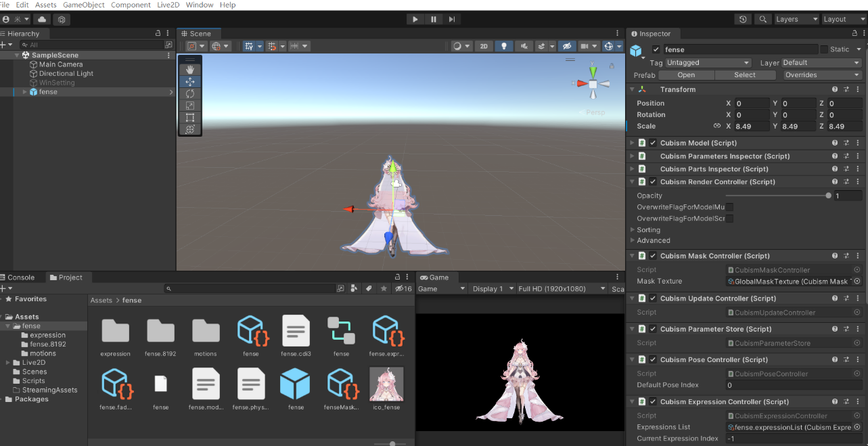Open the Full HD resolution dropdown
This screenshot has width=868, height=446.
pyautogui.click(x=561, y=289)
